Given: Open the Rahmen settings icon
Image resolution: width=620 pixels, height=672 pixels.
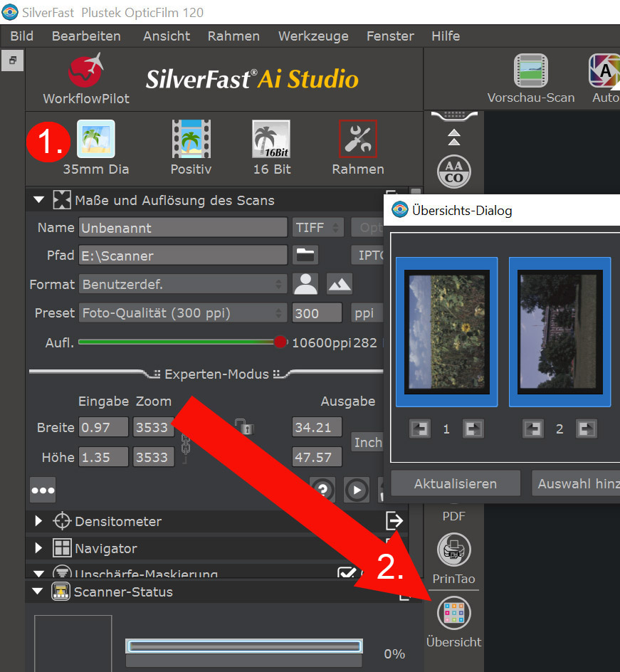Looking at the screenshot, I should 357,140.
